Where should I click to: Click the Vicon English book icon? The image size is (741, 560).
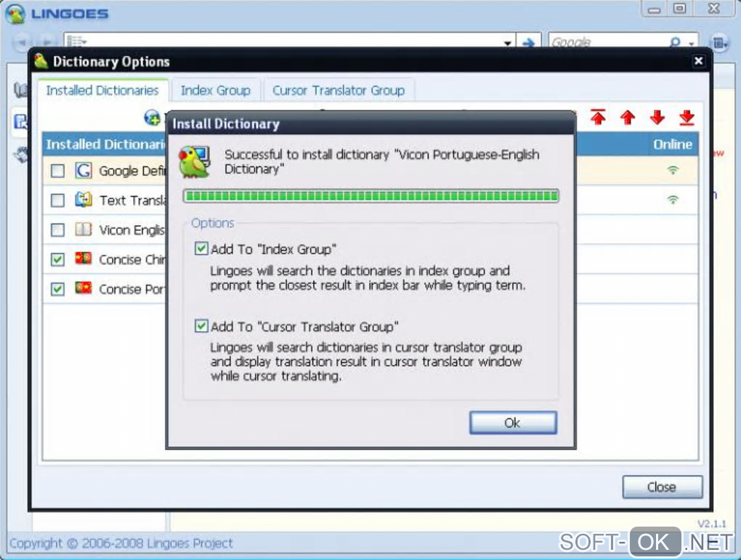pos(84,230)
